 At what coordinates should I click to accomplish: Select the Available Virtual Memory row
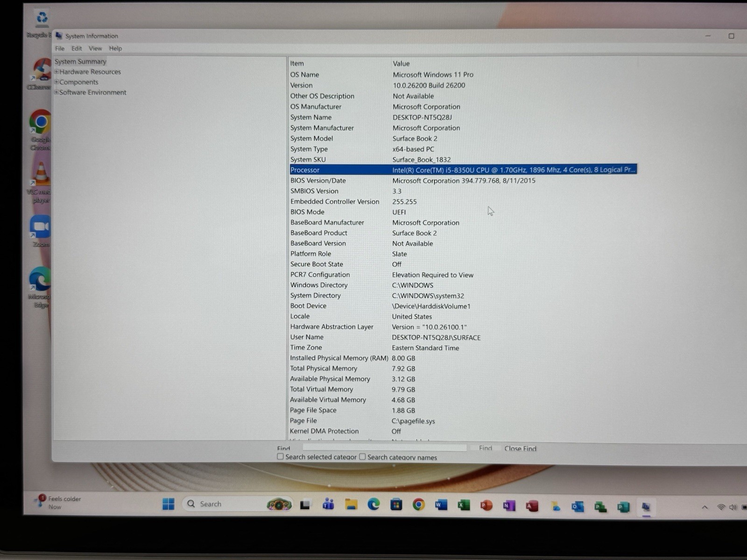pyautogui.click(x=463, y=400)
